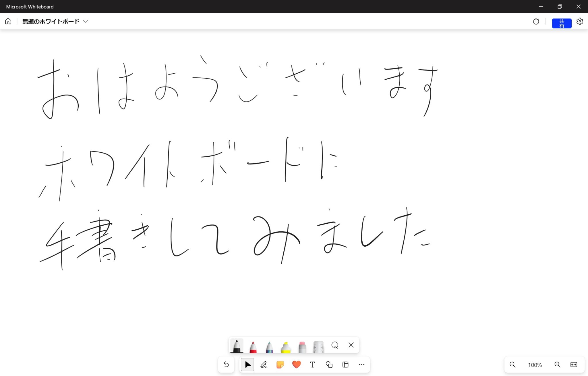588x376 pixels.
Task: Expand the board title dropdown chevron
Action: click(x=85, y=21)
